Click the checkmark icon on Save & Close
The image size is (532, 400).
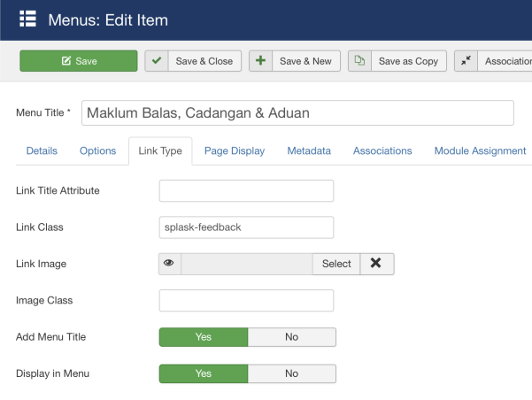[157, 61]
